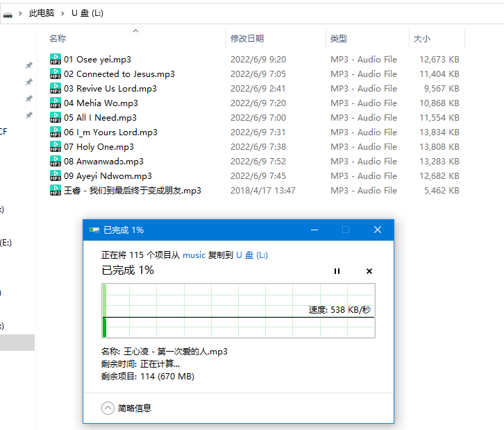Select file 王睿 - 我们到最后终于变成朋友.mp3
The image size is (504, 430).
pyautogui.click(x=132, y=191)
